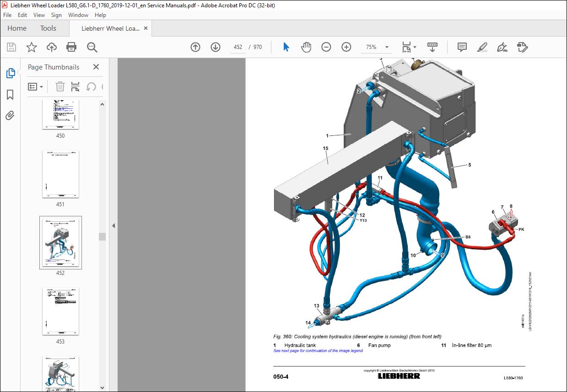Close the Liebherr Wheel Loader document tab
This screenshot has height=392, width=567.
[x=146, y=28]
